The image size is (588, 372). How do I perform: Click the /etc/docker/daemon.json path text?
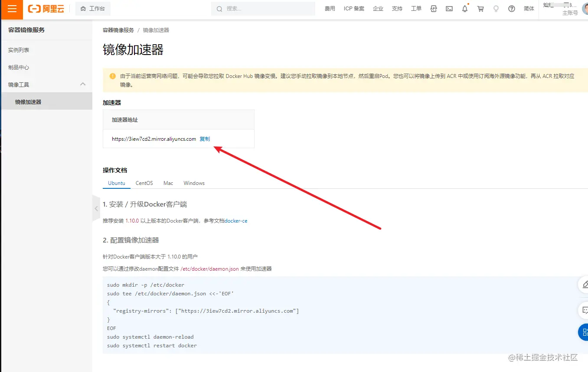pyautogui.click(x=209, y=269)
